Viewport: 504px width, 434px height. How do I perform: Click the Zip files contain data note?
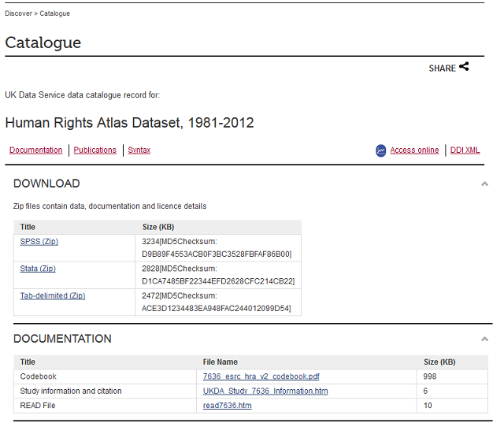(x=109, y=206)
